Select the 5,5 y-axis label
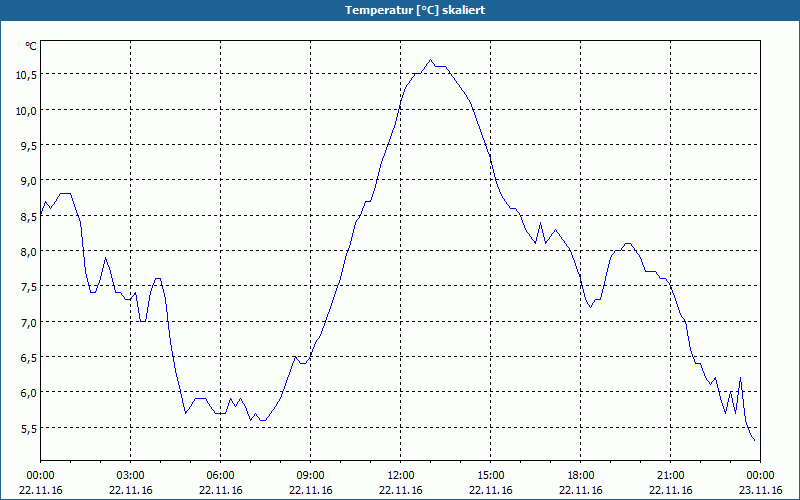Screen dimensions: 800x500 coord(29,429)
